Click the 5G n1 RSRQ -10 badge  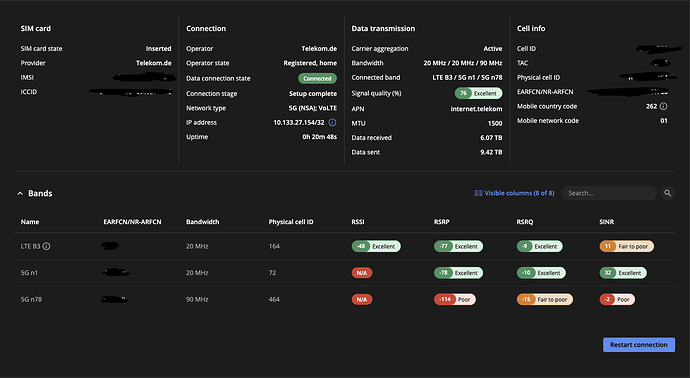pos(541,273)
